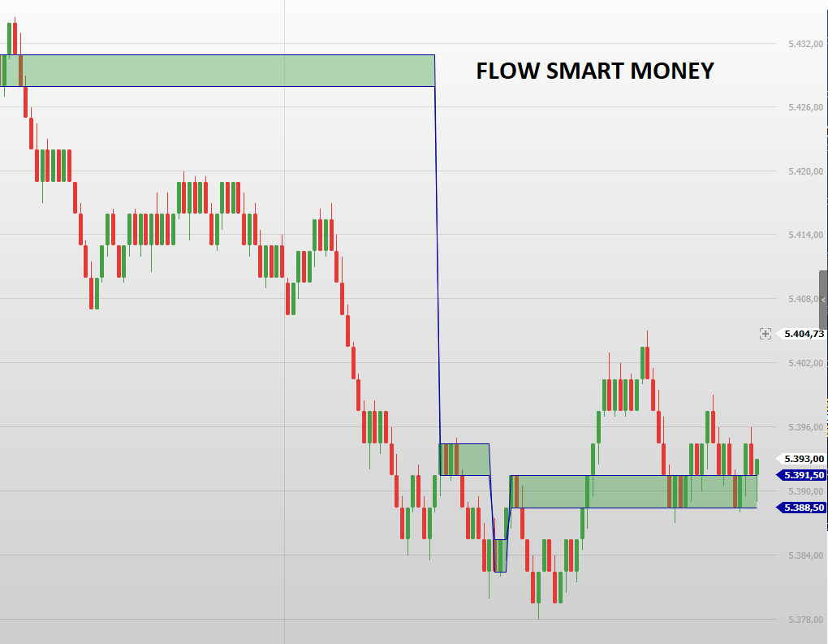Click the 5.426,00 price axis label

click(x=800, y=107)
